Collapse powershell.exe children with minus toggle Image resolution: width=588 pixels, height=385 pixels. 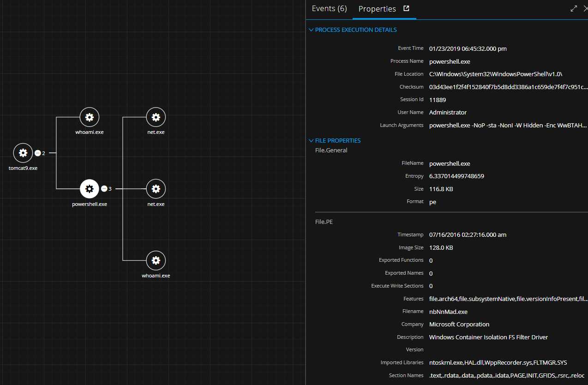coord(104,188)
